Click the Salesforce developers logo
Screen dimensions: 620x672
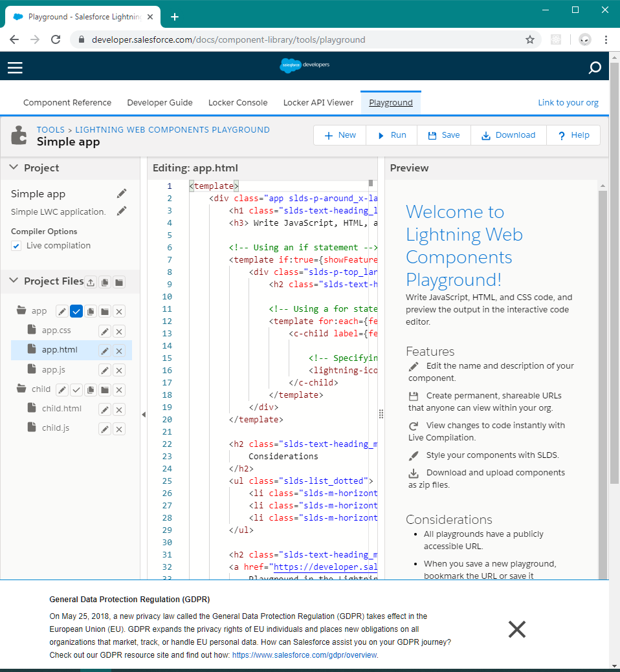pos(304,65)
